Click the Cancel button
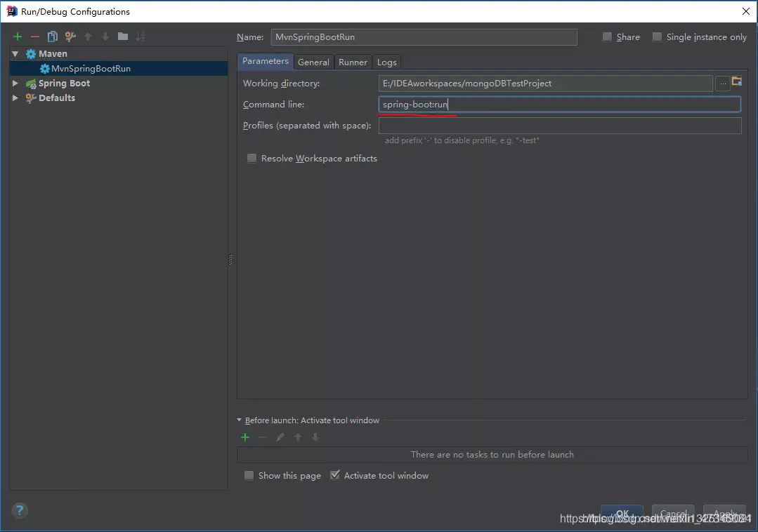 tap(674, 514)
